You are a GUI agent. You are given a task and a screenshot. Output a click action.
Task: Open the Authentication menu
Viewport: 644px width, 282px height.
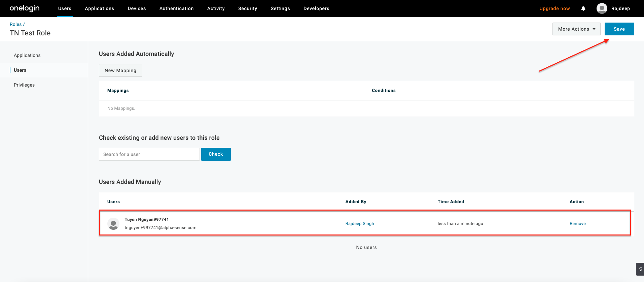[x=176, y=8]
